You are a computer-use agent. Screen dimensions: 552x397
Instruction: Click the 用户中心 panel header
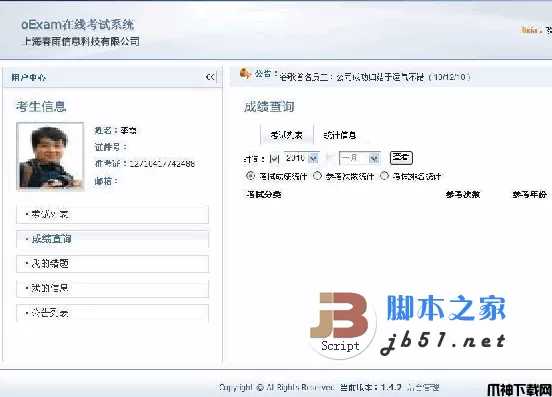[29, 77]
